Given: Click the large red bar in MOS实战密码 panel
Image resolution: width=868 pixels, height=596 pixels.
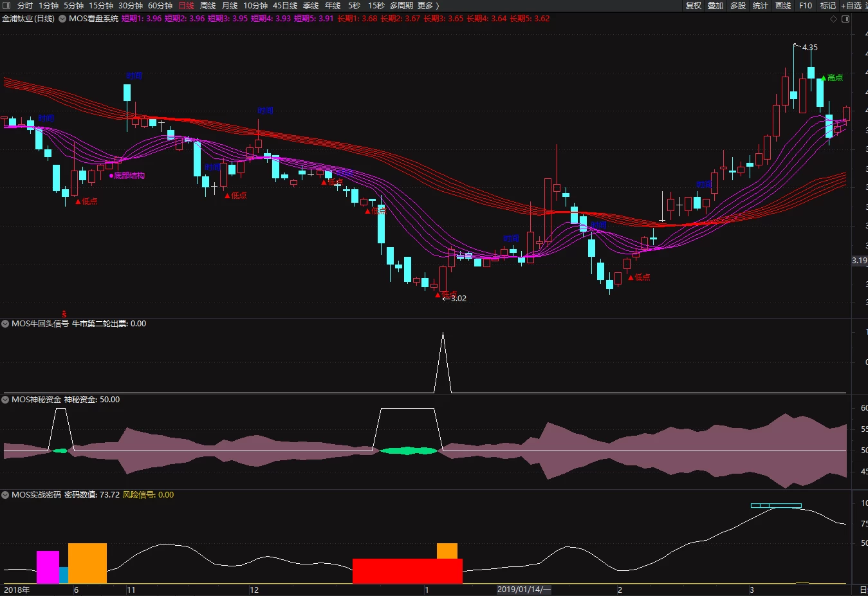Looking at the screenshot, I should pyautogui.click(x=407, y=571).
